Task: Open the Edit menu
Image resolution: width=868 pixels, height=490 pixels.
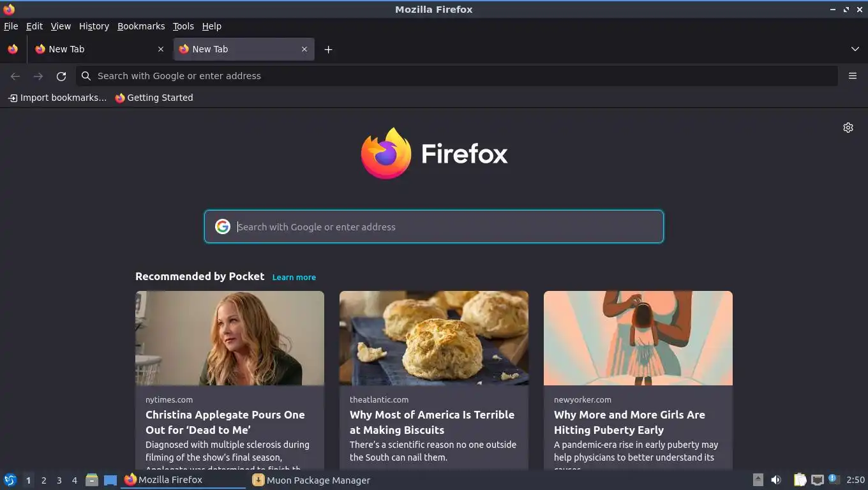Action: (x=34, y=26)
